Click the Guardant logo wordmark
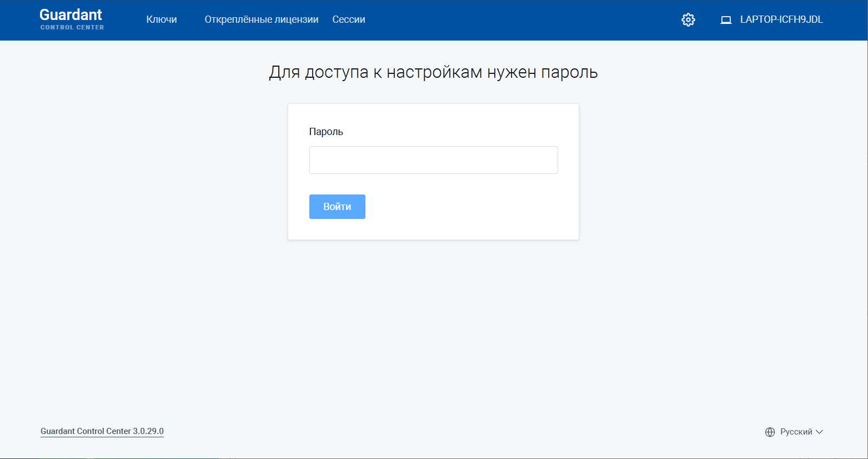The image size is (868, 459). [71, 15]
